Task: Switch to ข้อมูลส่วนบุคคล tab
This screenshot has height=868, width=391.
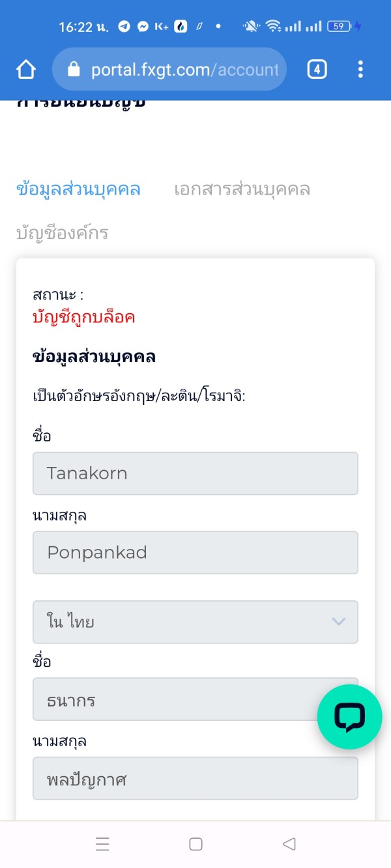Action: click(78, 189)
